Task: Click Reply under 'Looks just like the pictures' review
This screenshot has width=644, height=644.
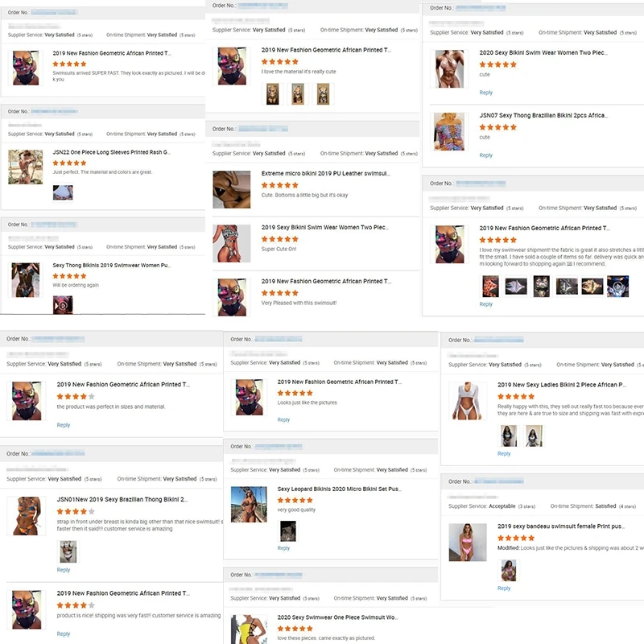Action: click(x=283, y=419)
